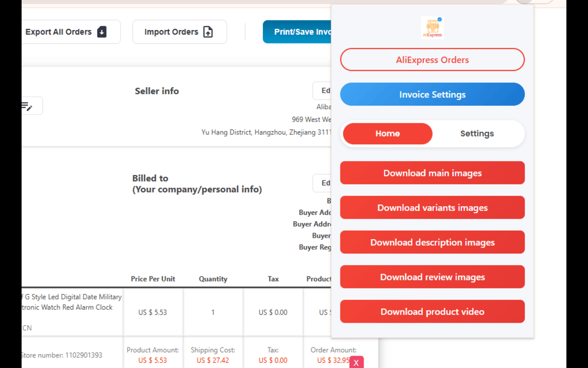This screenshot has height=368, width=588.
Task: Switch to the Home tab
Action: [x=388, y=133]
